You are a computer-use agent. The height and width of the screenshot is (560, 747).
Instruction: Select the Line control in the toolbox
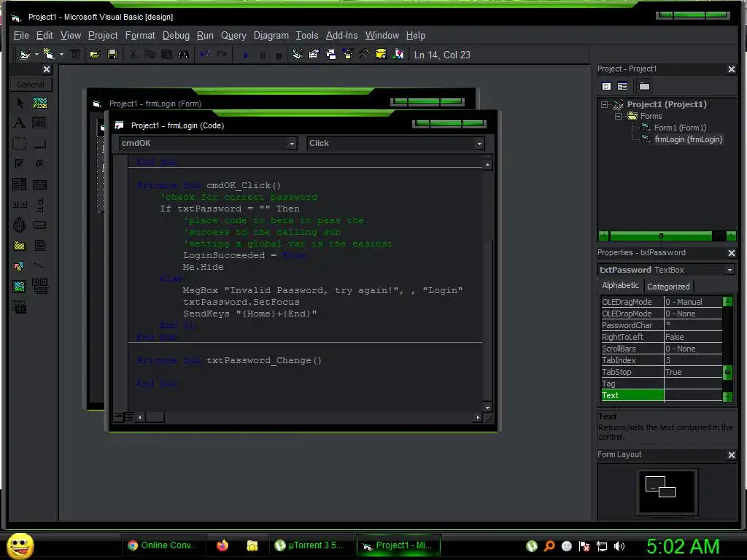[x=39, y=265]
